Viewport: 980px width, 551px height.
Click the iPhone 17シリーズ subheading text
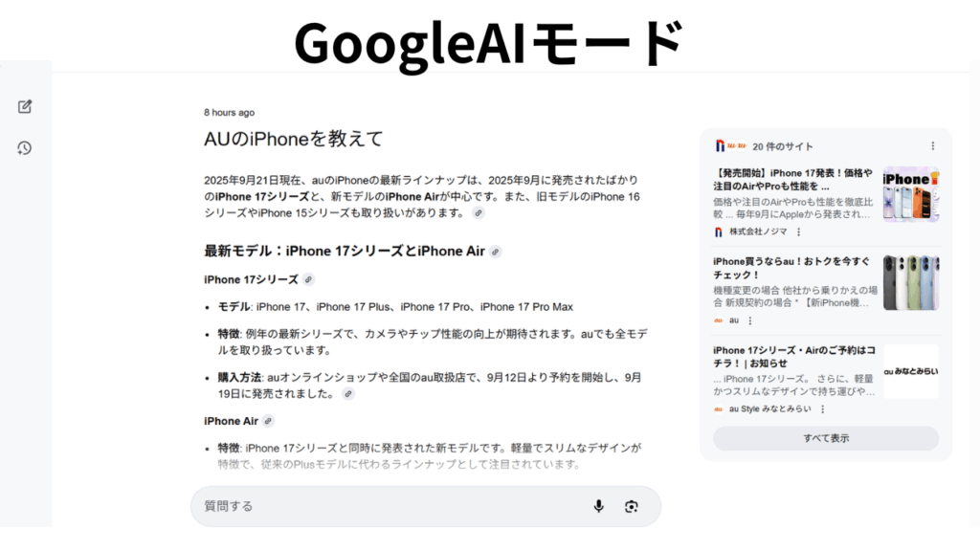point(251,279)
